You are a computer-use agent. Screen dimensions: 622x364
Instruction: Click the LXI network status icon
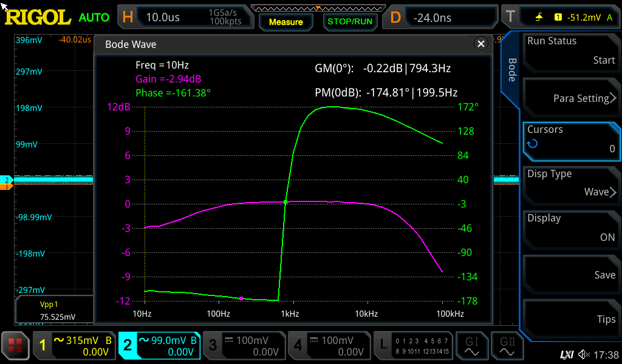click(566, 354)
